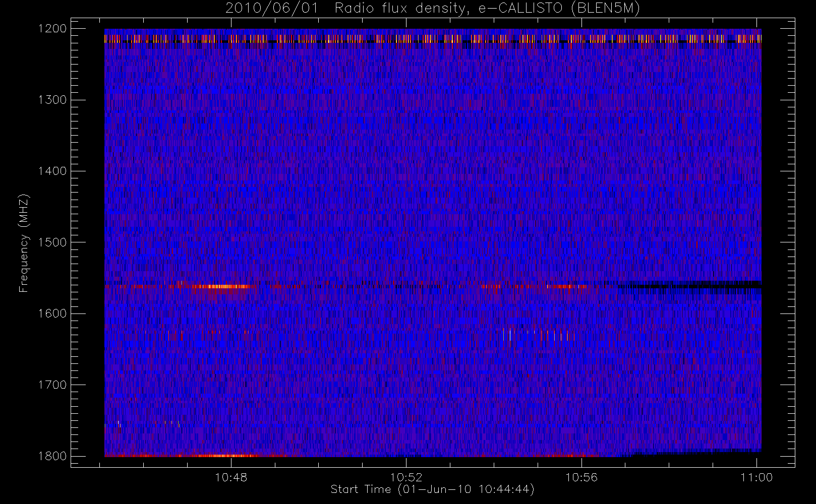
Task: Click the 1800 frequency tick label
Action: pos(52,456)
